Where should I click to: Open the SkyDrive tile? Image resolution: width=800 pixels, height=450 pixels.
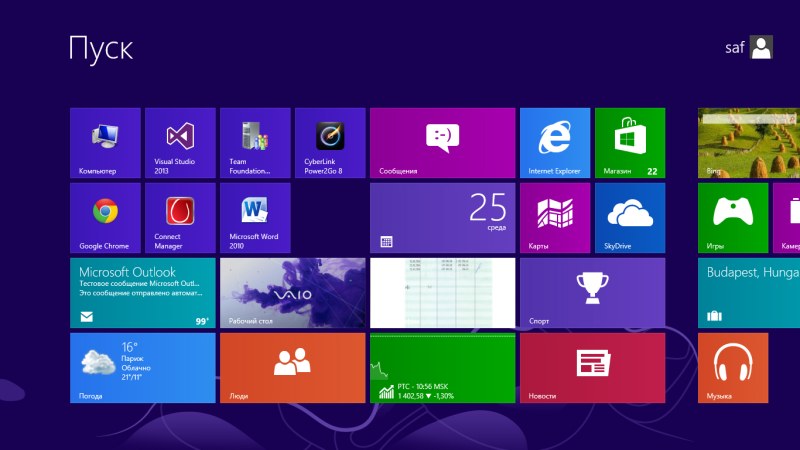pyautogui.click(x=629, y=218)
